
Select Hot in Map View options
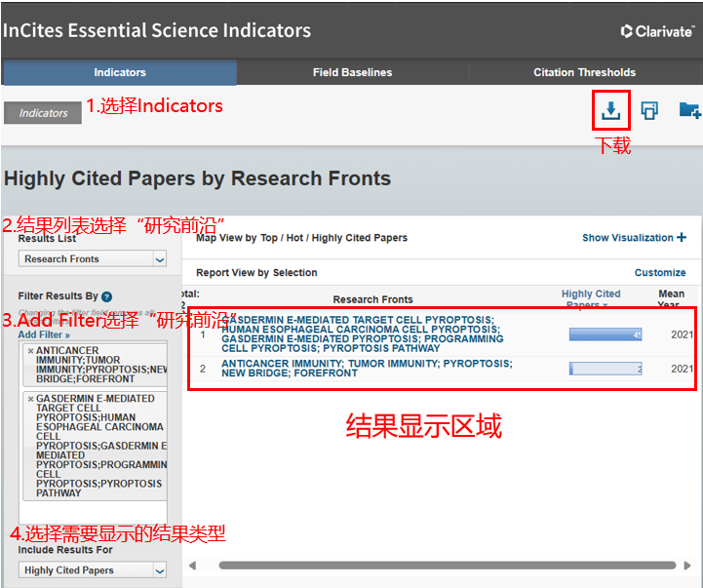tap(294, 238)
